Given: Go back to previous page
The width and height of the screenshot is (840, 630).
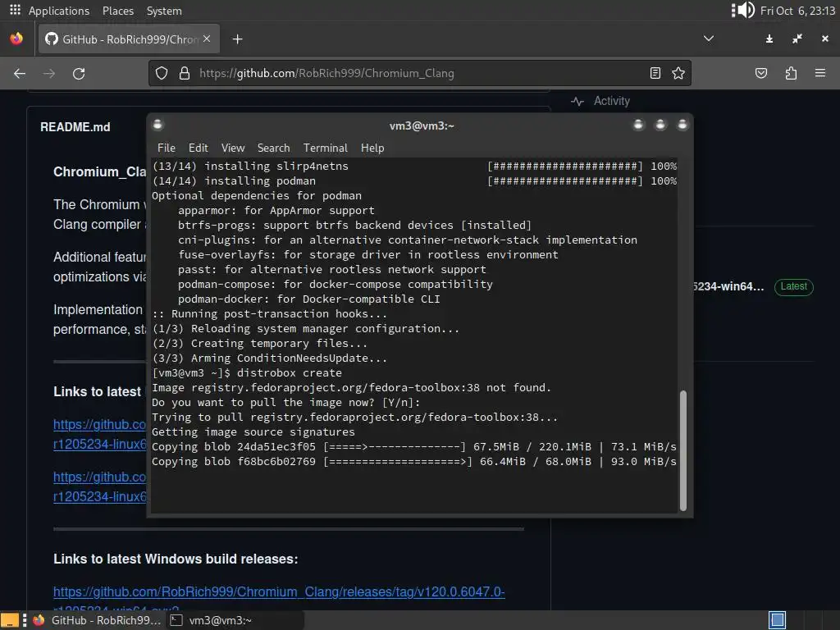Looking at the screenshot, I should click(x=20, y=73).
